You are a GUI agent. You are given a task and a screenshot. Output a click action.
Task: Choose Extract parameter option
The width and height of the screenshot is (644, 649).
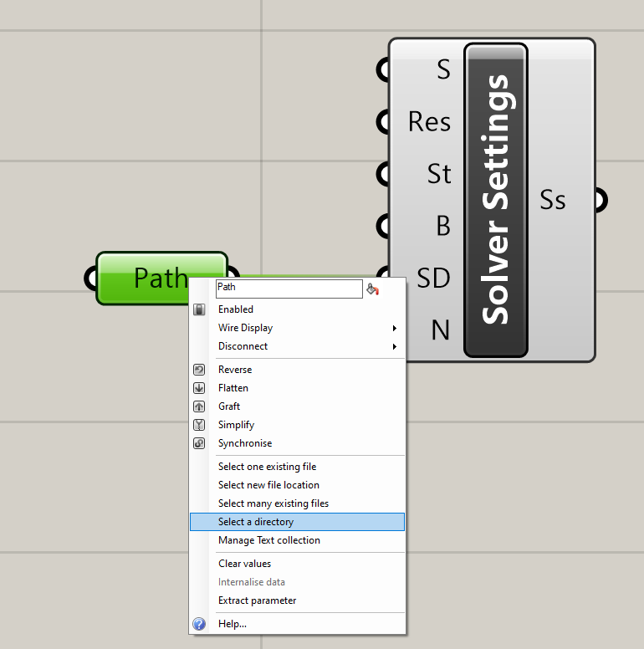click(x=257, y=600)
